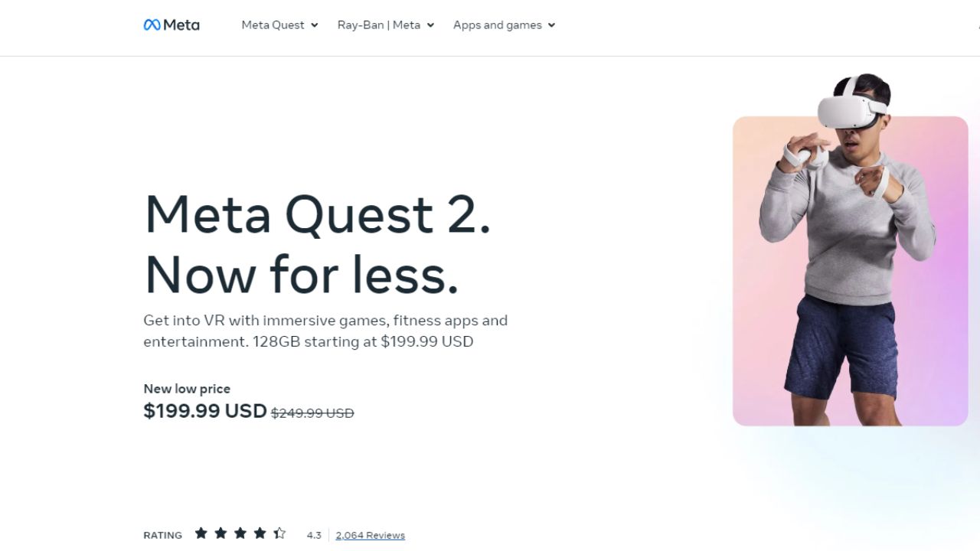
Task: Click the crossed-out $249.99 USD price
Action: [x=312, y=413]
